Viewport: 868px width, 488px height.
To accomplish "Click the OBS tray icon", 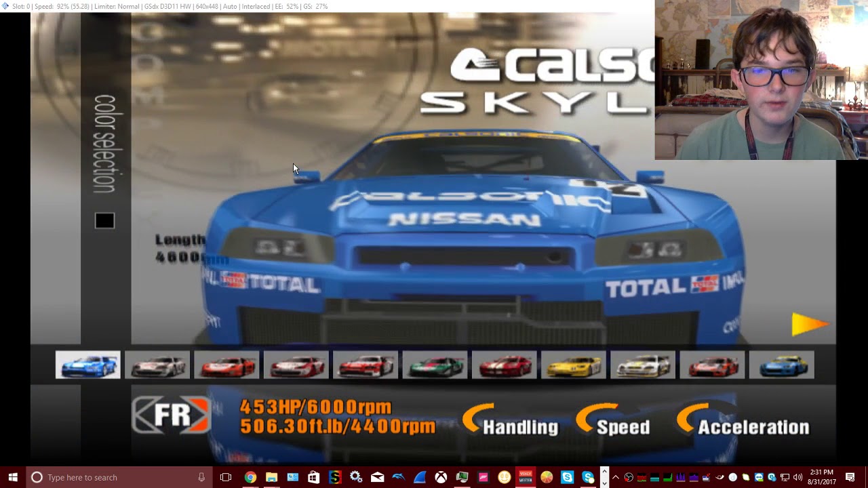I will [629, 477].
